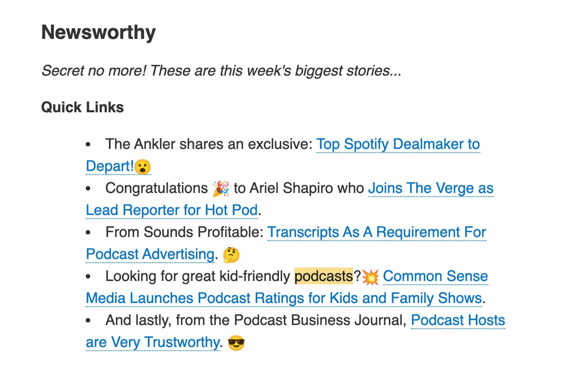Click the sunglasses face emoji
Viewport: 577px width, 392px height.
point(236,343)
